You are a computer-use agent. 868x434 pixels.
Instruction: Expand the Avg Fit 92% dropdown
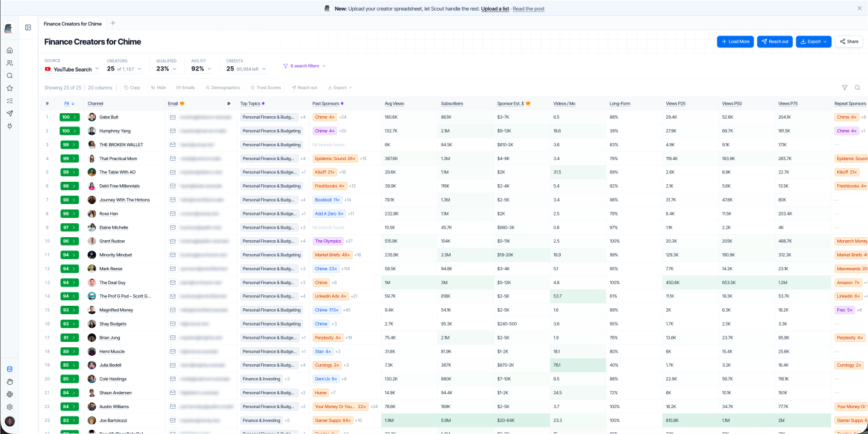click(x=202, y=69)
